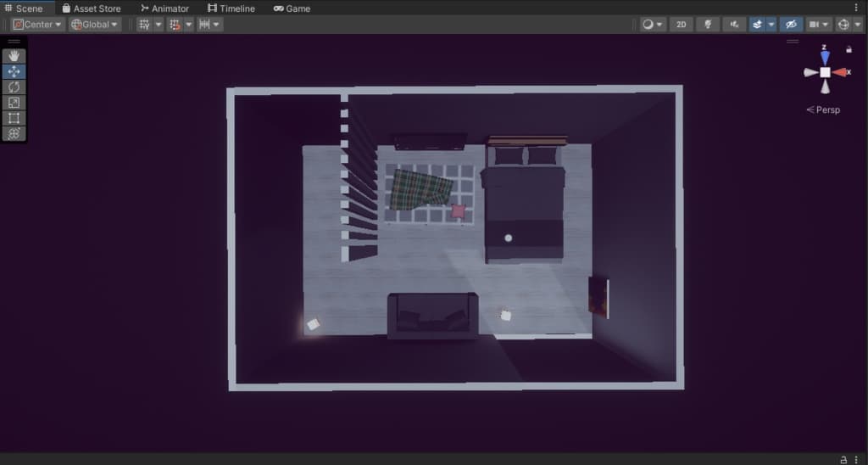Click the blue Z axis gizmo cone
Viewport: 868px width, 465px height.
click(x=825, y=57)
